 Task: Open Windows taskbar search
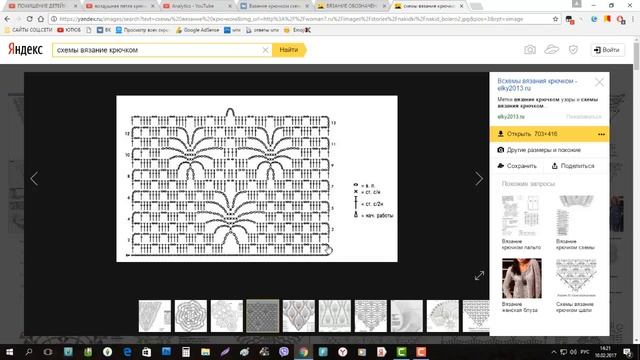point(29,352)
